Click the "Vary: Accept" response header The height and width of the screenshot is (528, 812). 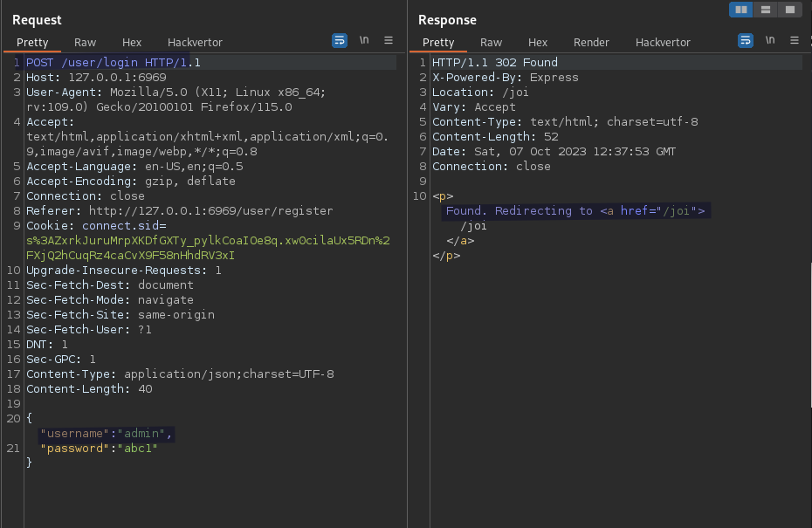pos(474,107)
